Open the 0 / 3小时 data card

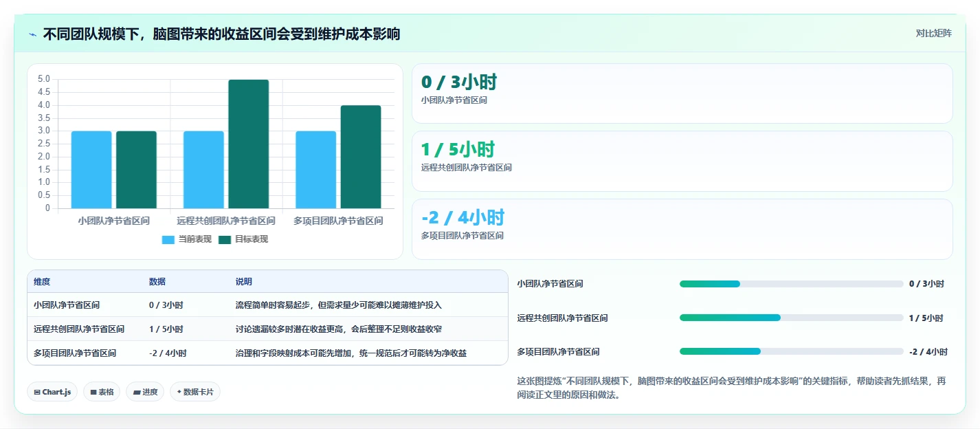682,93
